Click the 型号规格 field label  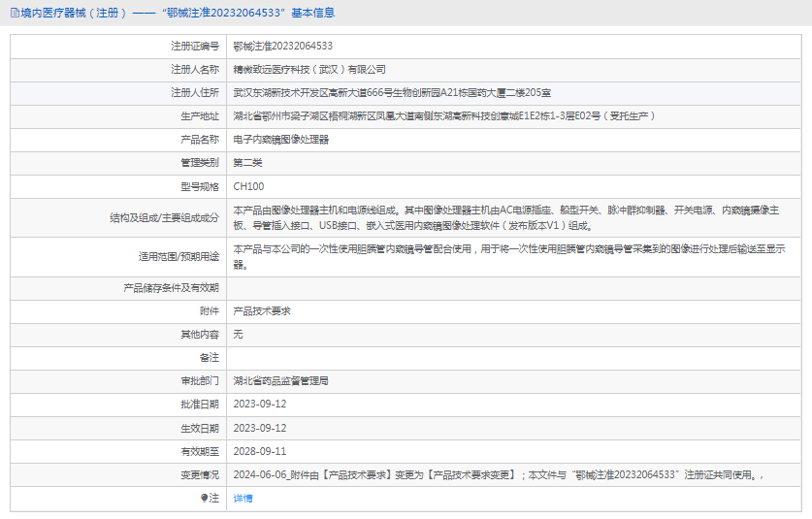[x=200, y=186]
